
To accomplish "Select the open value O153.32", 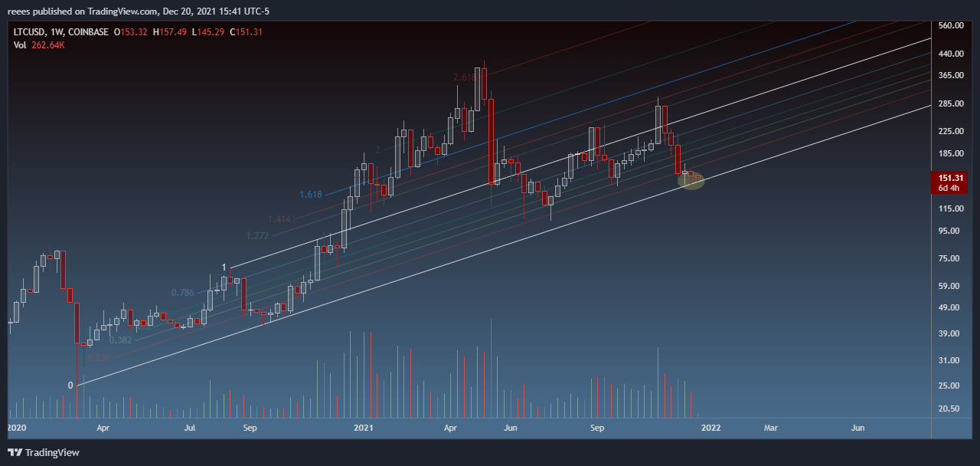I will point(132,32).
